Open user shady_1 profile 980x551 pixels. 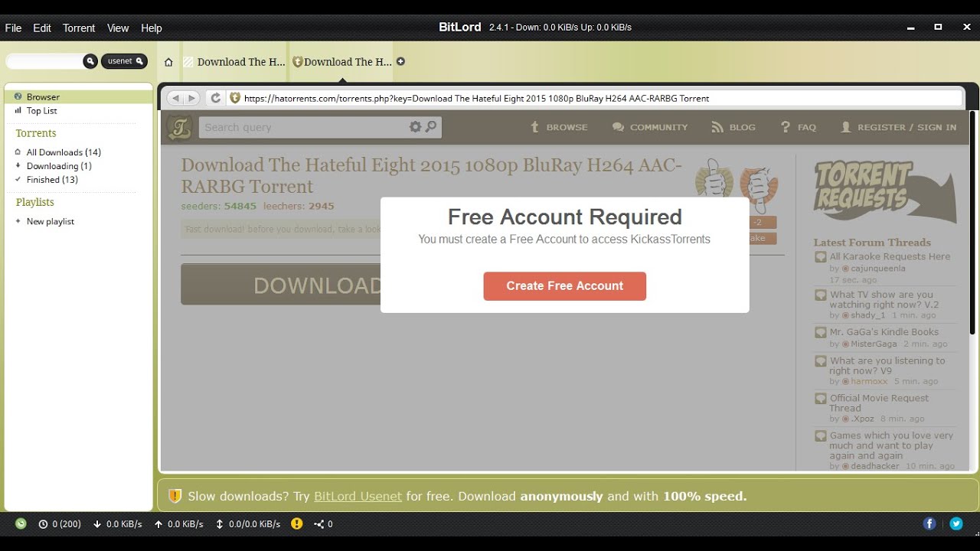pyautogui.click(x=867, y=315)
